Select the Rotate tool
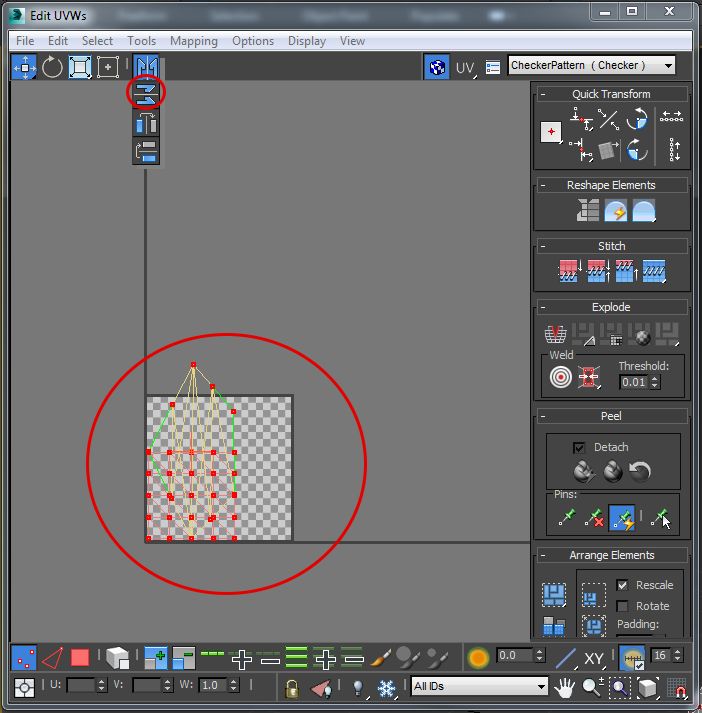Image resolution: width=702 pixels, height=713 pixels. (52, 67)
